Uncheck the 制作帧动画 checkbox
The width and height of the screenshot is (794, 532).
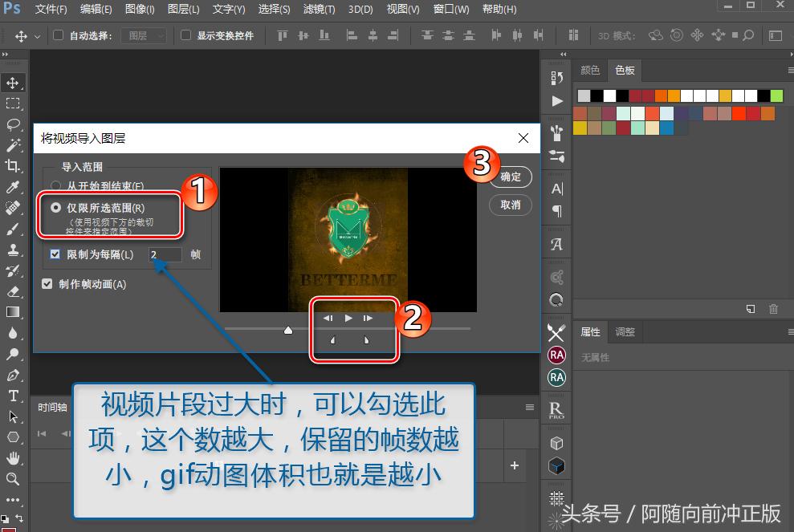47,282
